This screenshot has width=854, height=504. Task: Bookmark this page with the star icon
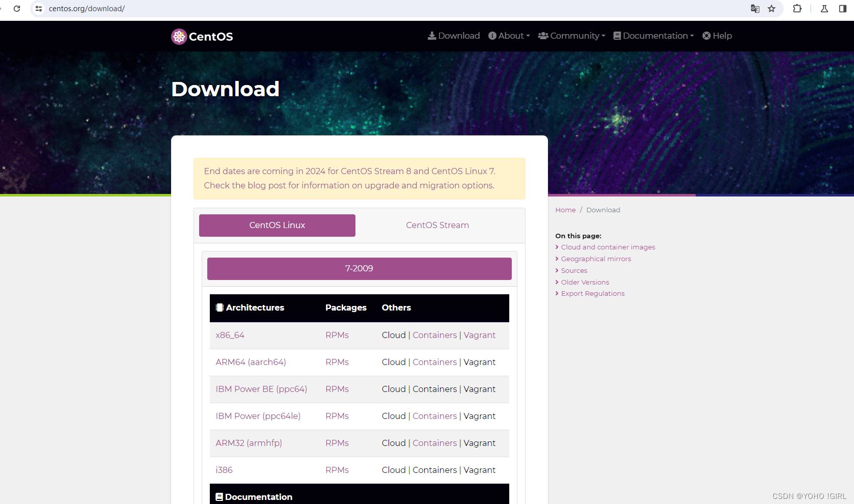point(772,9)
